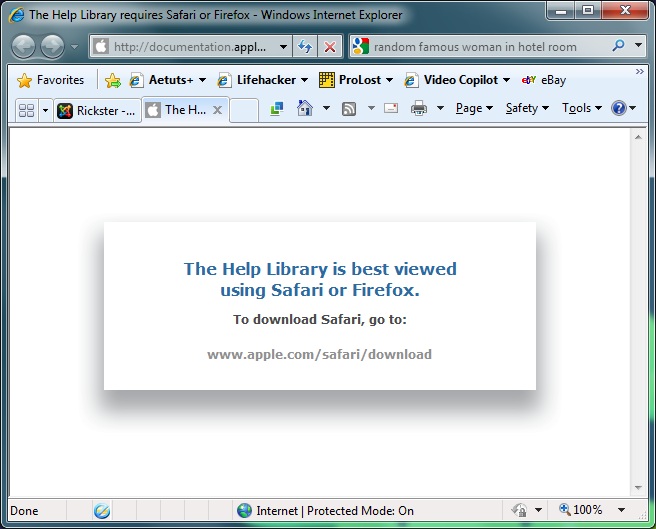Click the Home icon in command bar

[x=306, y=109]
